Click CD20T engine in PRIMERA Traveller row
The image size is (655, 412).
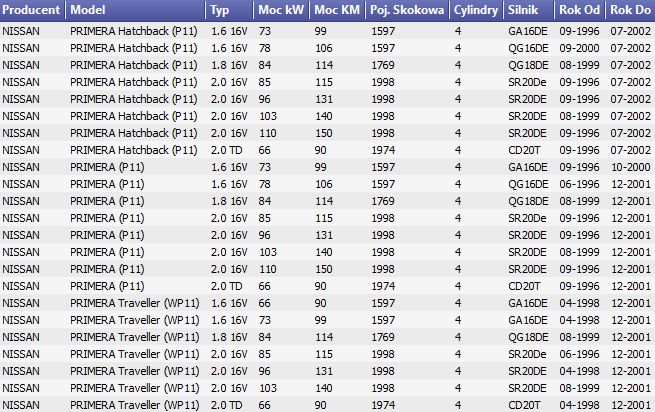click(524, 405)
